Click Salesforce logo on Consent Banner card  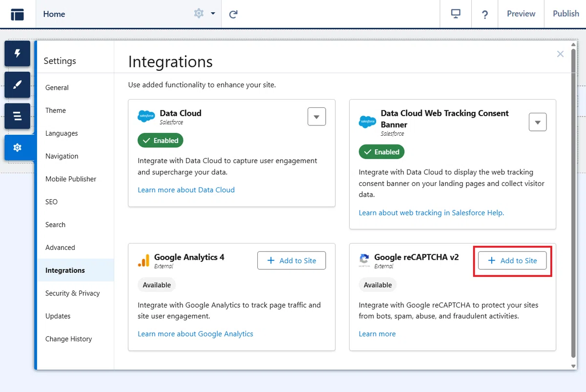click(x=367, y=122)
